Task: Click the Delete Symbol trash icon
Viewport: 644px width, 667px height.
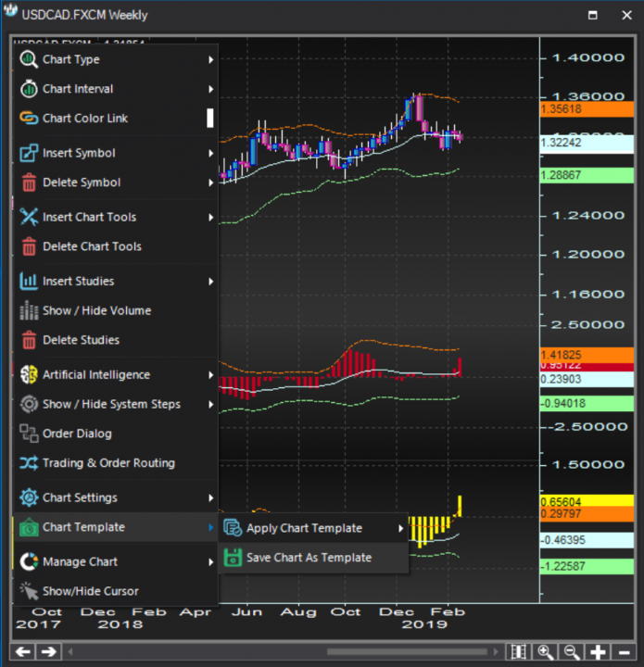Action: point(29,182)
